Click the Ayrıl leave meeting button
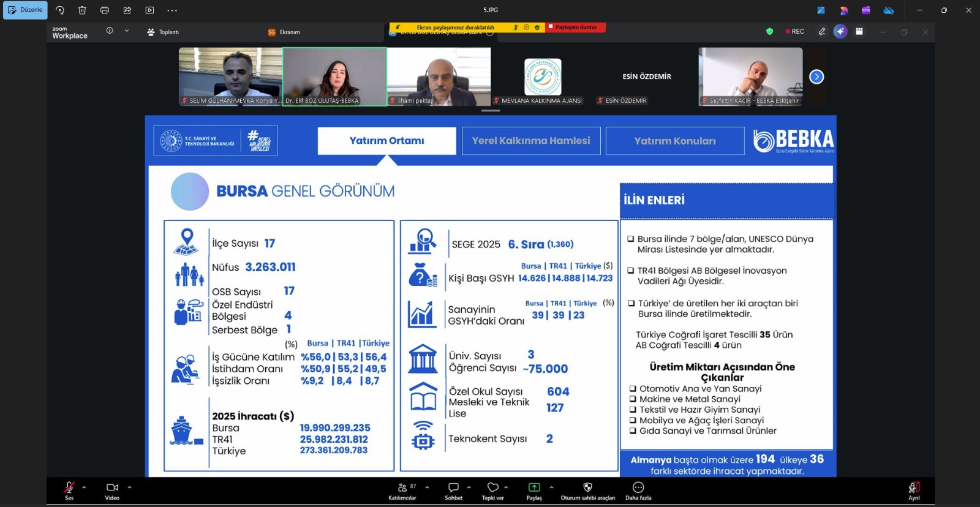 coord(914,490)
